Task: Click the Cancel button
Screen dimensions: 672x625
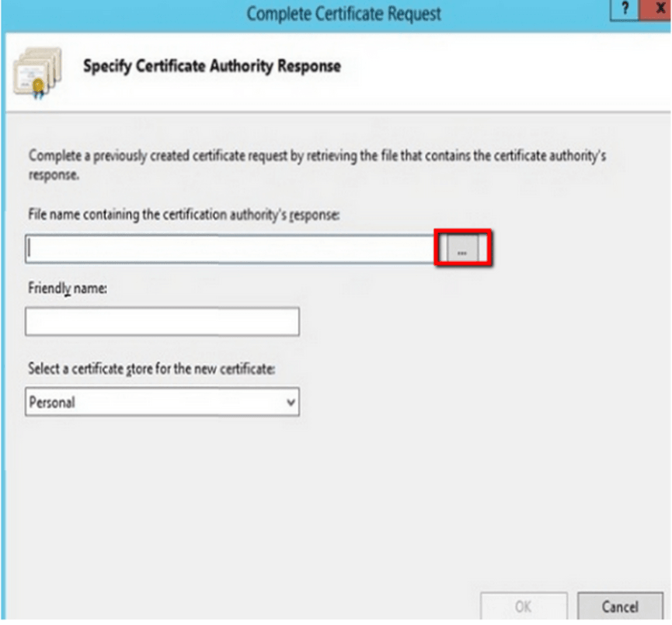Action: tap(620, 606)
